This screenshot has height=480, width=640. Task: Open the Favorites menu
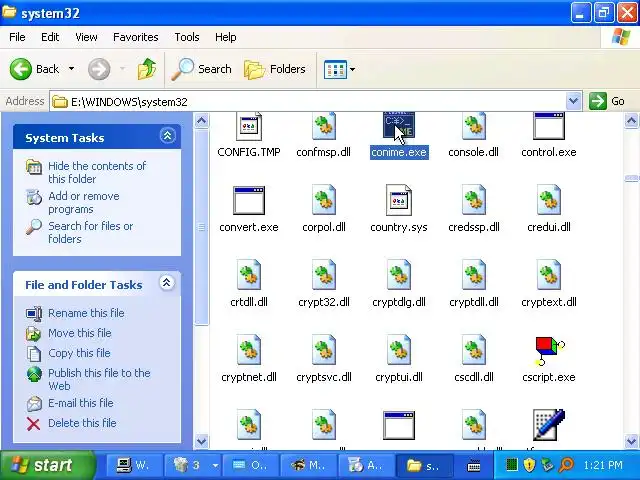[136, 37]
